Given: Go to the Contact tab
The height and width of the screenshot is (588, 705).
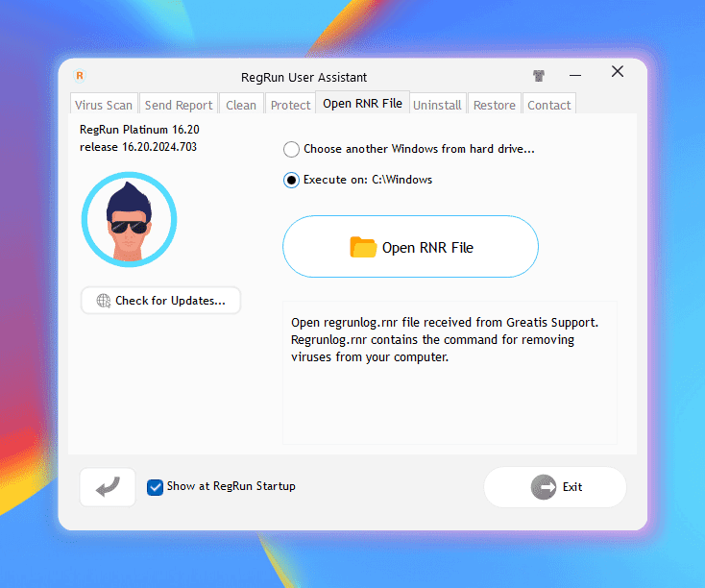Looking at the screenshot, I should (x=548, y=105).
